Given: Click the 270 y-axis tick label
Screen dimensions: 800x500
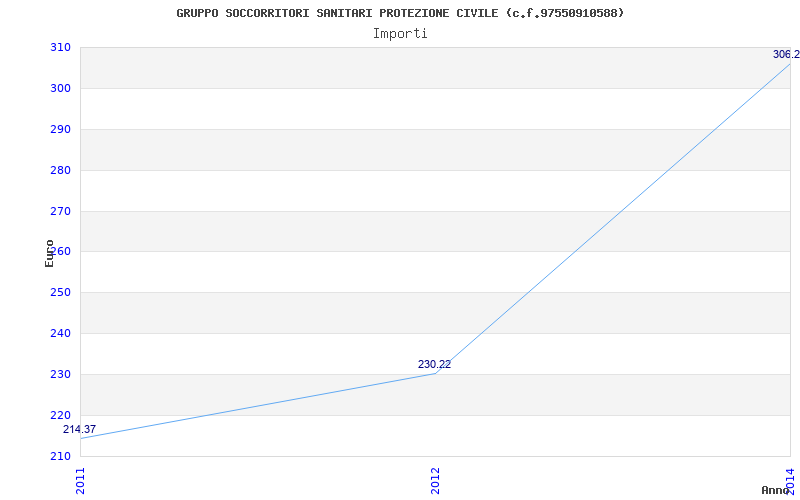Looking at the screenshot, I should pos(60,211).
